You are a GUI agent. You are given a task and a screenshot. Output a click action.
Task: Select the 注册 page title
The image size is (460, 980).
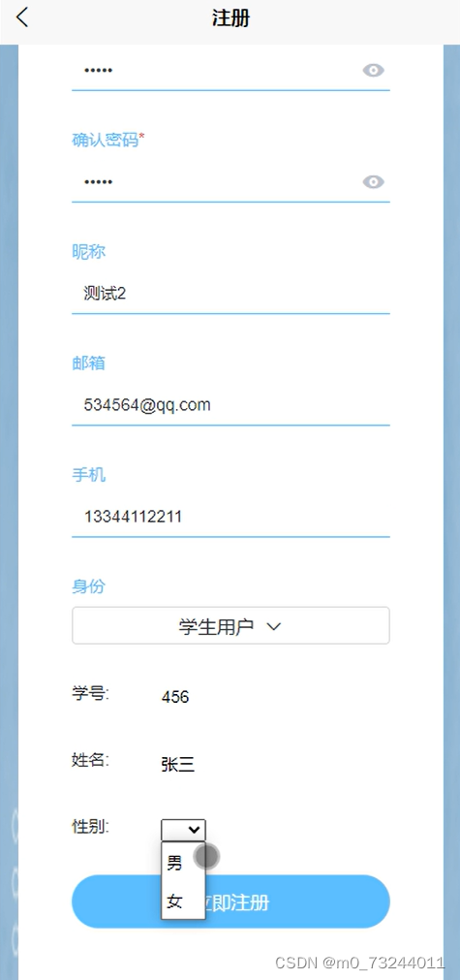[x=230, y=18]
